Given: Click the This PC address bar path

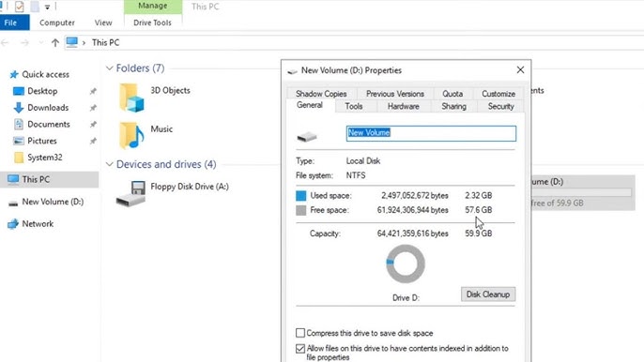Looking at the screenshot, I should (x=105, y=43).
